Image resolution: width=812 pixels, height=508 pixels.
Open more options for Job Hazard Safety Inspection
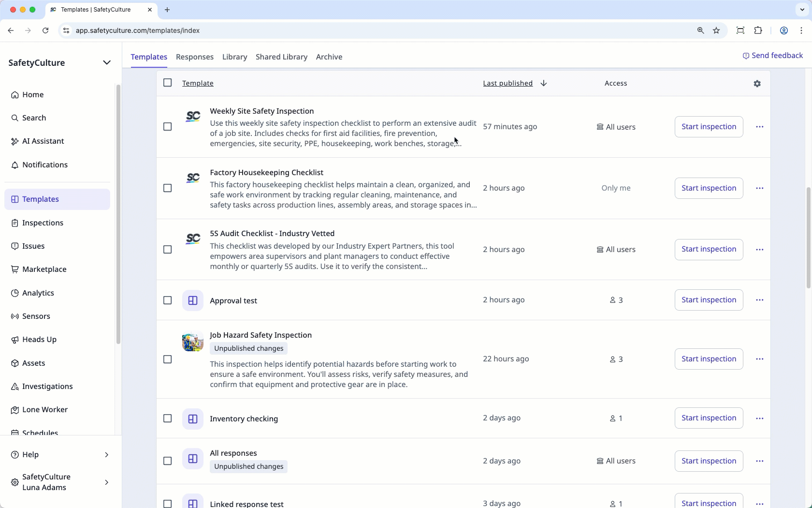click(x=759, y=359)
